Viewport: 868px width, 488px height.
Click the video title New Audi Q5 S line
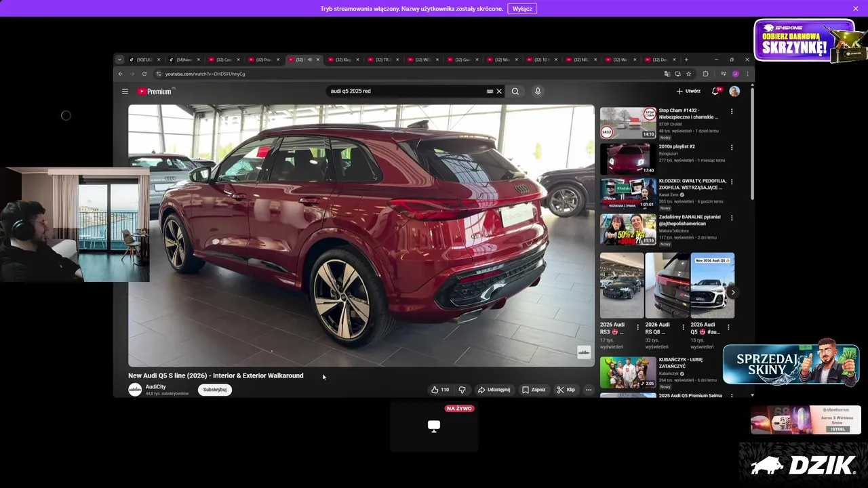tap(216, 375)
